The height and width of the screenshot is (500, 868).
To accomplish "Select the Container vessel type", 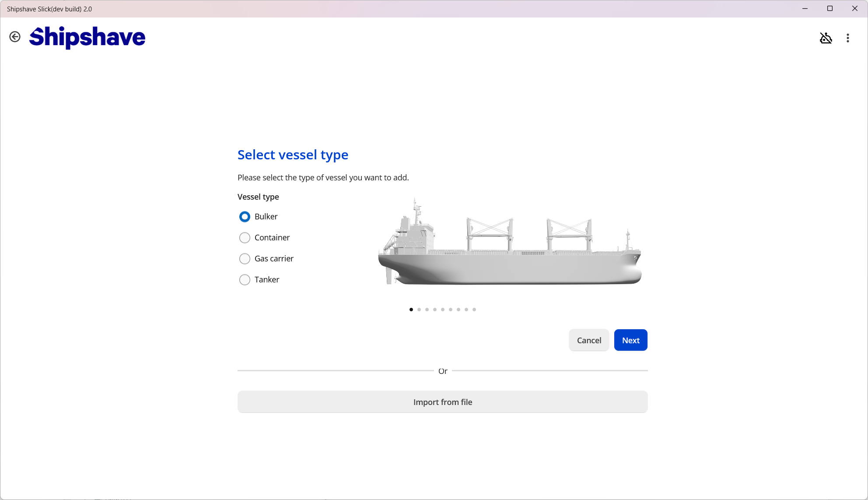I will pyautogui.click(x=245, y=238).
